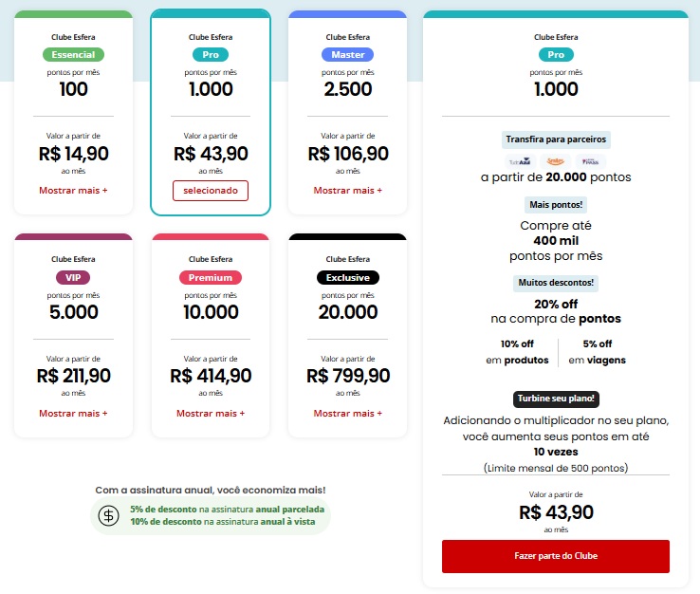Show more details for Premium plan
The height and width of the screenshot is (594, 700).
[x=211, y=413]
